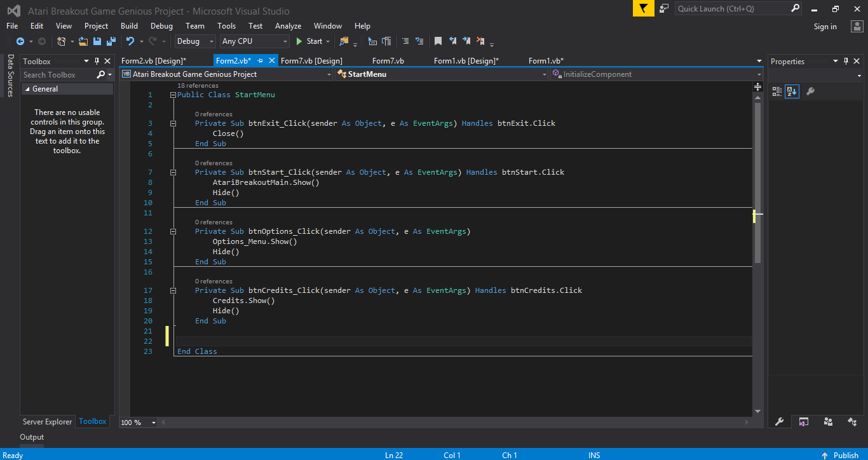Go to next bookmark icon
Image resolution: width=868 pixels, height=460 pixels.
click(467, 41)
